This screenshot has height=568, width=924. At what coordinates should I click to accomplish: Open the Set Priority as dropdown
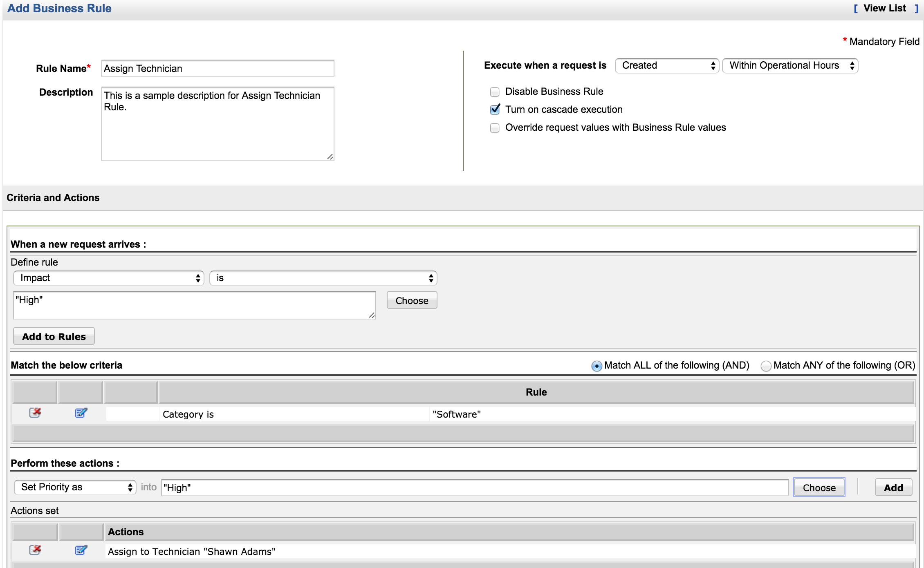(75, 487)
